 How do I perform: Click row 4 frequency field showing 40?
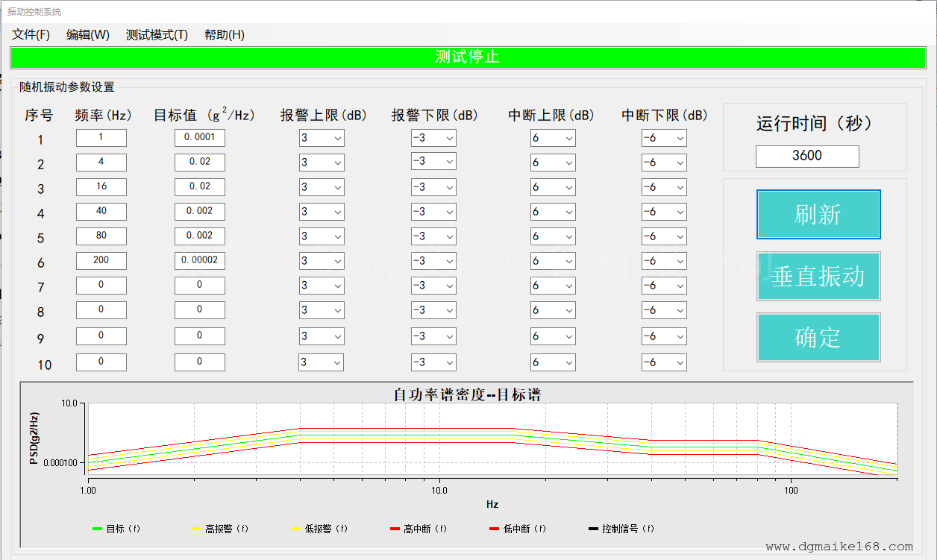tap(101, 212)
